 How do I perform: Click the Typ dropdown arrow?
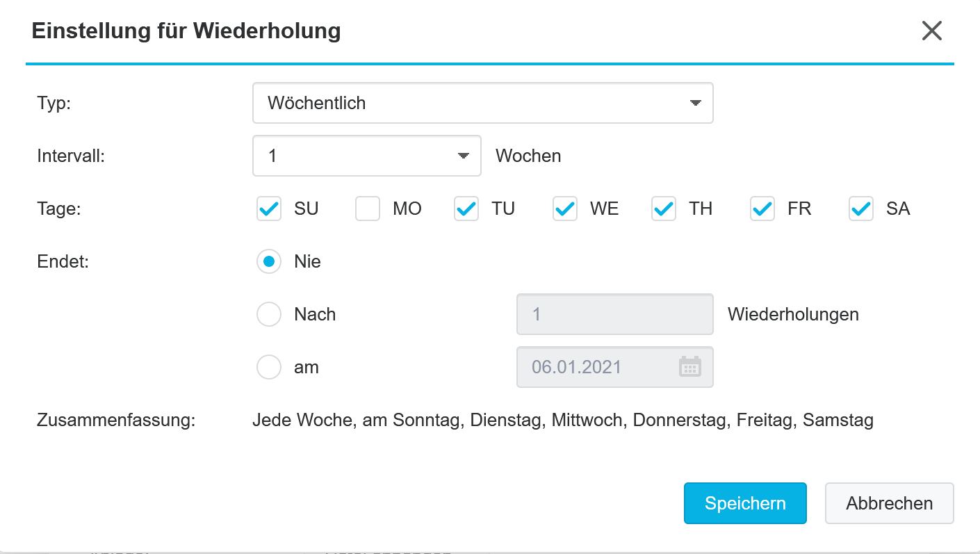pos(695,103)
